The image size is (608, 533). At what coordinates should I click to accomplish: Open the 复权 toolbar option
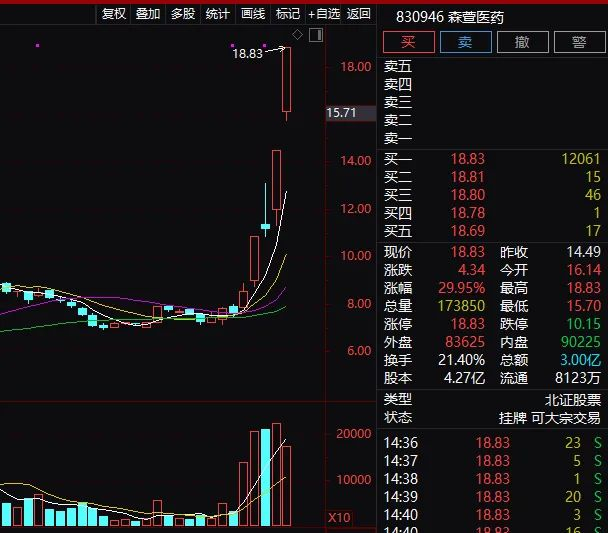click(114, 14)
